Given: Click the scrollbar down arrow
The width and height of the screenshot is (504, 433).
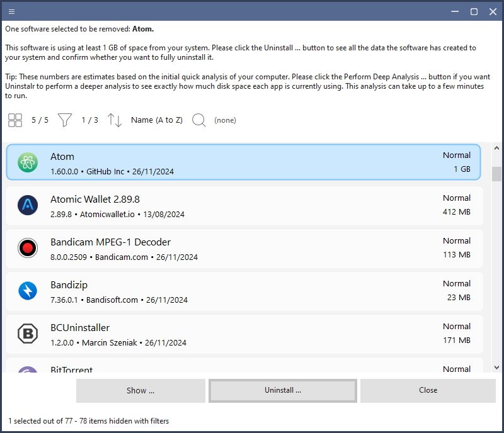Looking at the screenshot, I should 496,367.
